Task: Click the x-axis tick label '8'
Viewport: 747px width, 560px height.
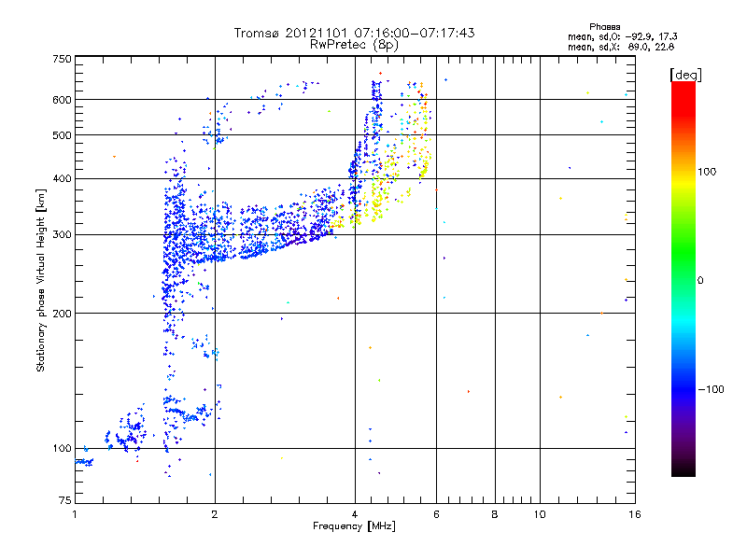Action: pyautogui.click(x=495, y=514)
